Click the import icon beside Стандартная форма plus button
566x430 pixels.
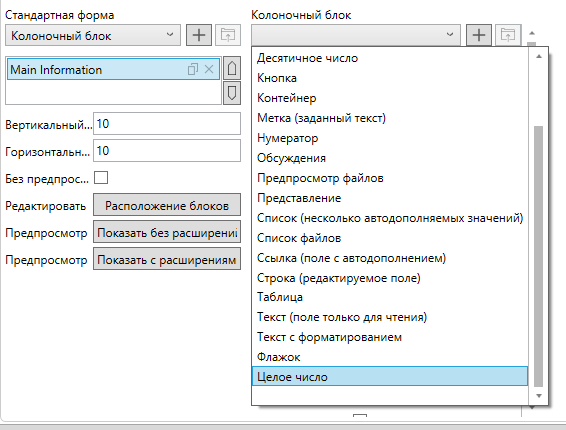(x=228, y=35)
